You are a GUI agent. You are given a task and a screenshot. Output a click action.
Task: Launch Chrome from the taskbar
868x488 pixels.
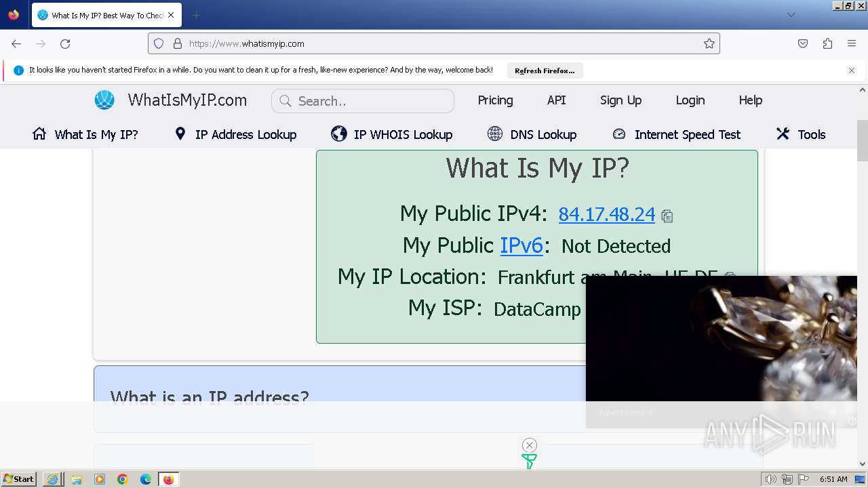tap(123, 479)
